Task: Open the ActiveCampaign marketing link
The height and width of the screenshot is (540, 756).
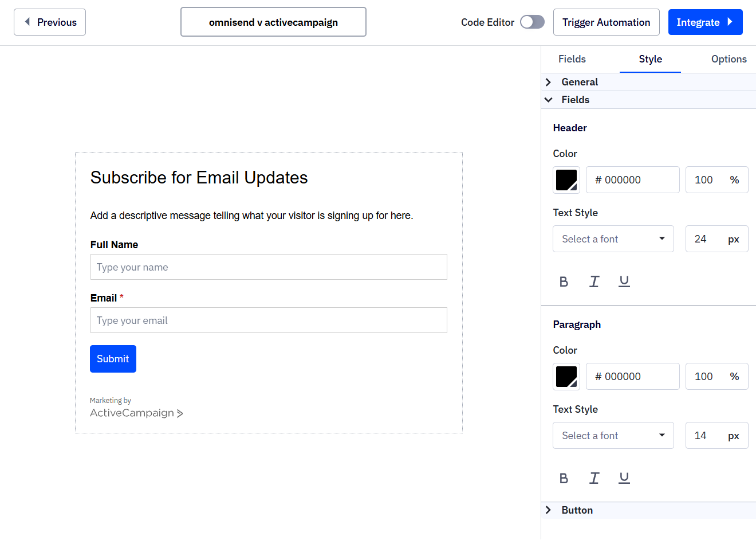Action: pos(136,413)
